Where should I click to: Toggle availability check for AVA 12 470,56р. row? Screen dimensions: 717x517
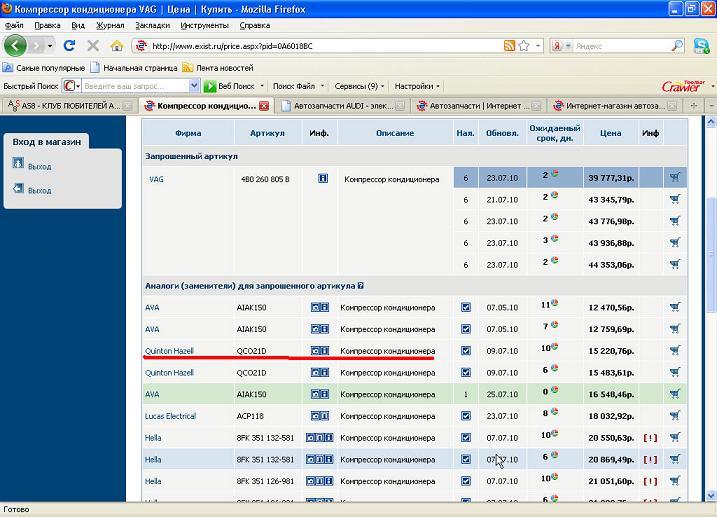[466, 307]
